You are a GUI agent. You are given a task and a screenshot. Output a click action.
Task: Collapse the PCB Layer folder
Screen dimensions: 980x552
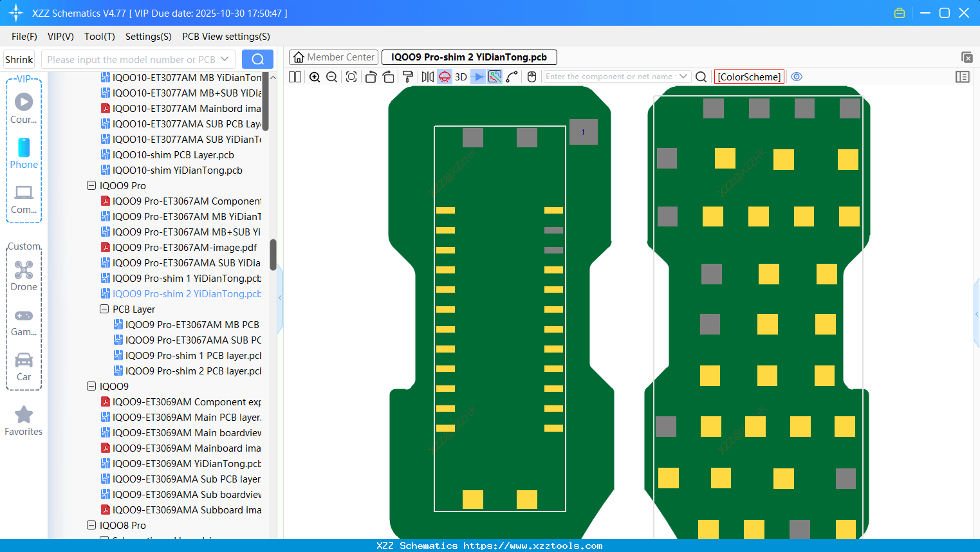pyautogui.click(x=104, y=309)
